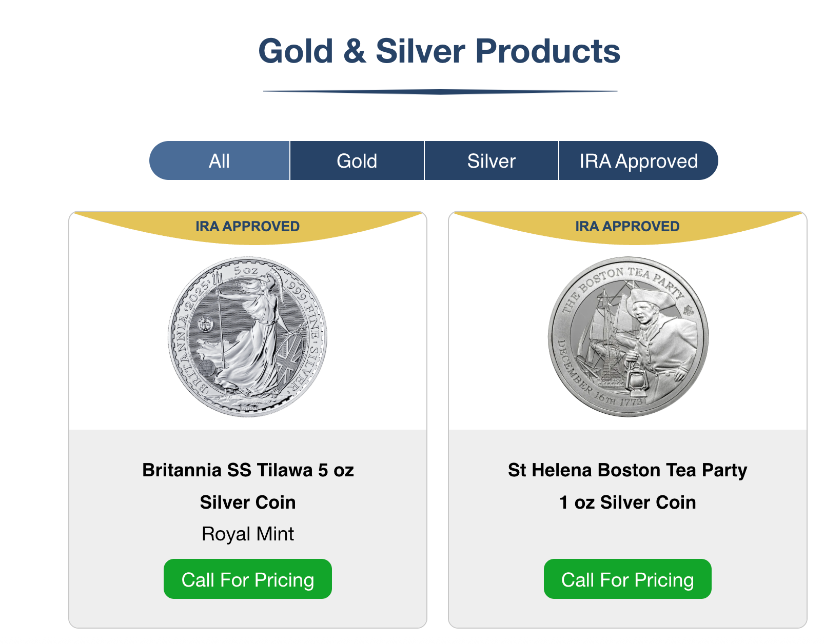Open the Silver products tab
Screen dimensions: 824x644
[x=491, y=160]
